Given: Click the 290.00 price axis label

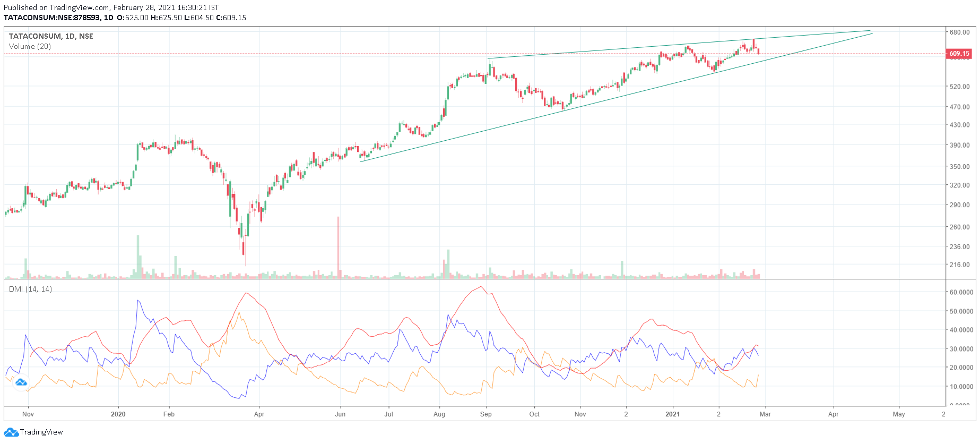Looking at the screenshot, I should (x=959, y=205).
